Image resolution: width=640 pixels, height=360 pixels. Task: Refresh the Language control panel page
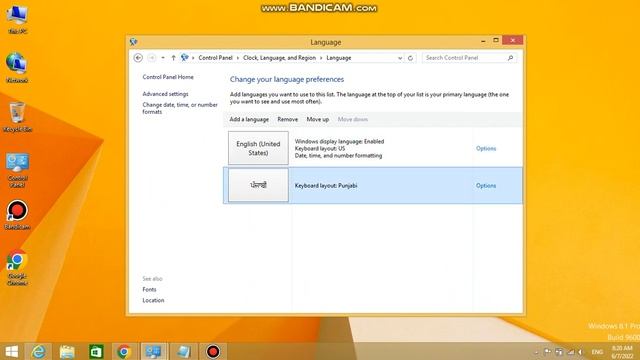(410, 58)
